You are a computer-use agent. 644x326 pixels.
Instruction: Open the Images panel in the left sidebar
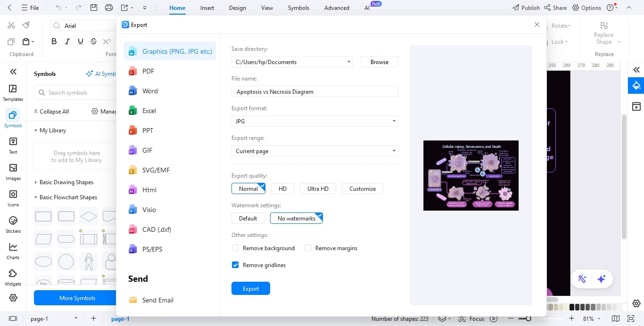coord(13,172)
